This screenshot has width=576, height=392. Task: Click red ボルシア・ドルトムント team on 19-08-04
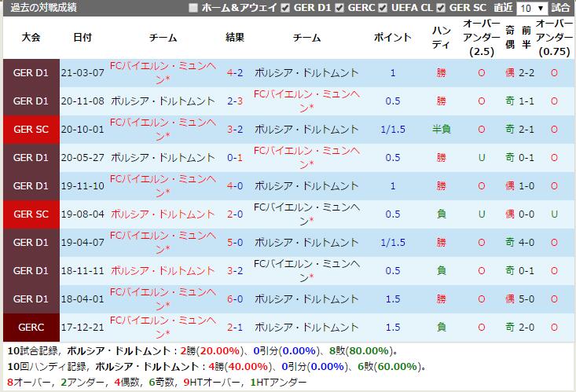click(x=163, y=214)
